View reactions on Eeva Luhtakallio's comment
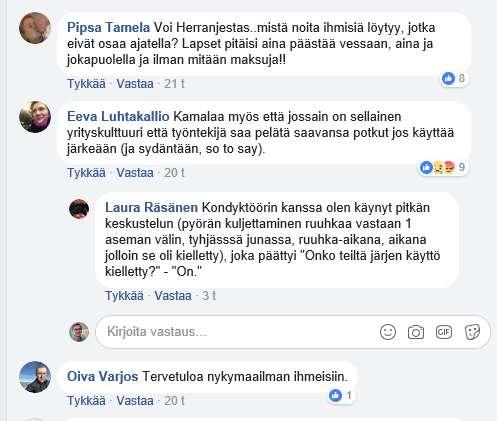The image size is (497, 421). pos(443,167)
